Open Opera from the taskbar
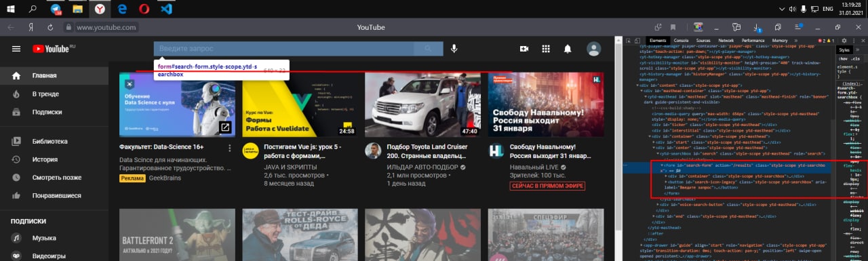868x261 pixels. [x=144, y=9]
